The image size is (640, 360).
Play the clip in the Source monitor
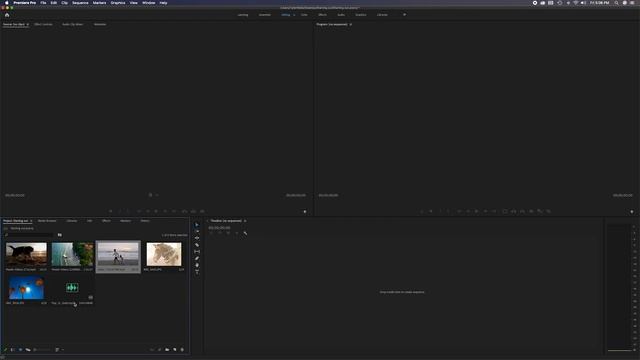click(156, 211)
